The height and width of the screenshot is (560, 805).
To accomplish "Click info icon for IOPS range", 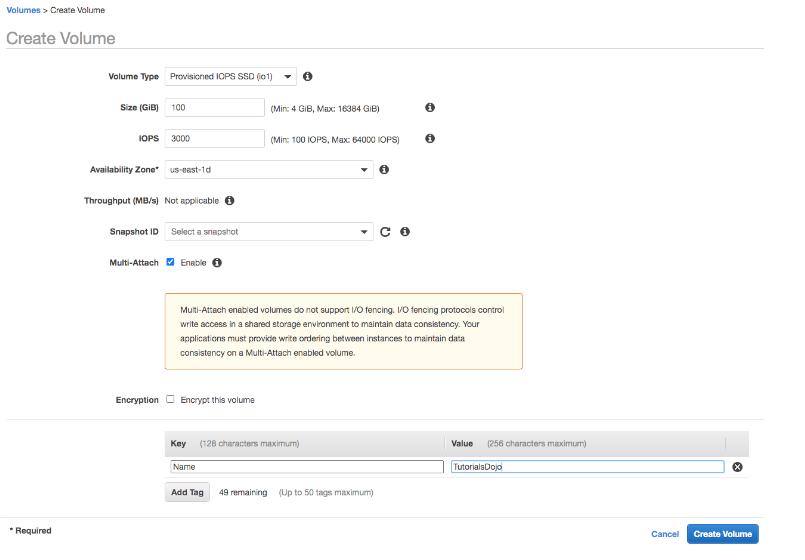I will (430, 139).
